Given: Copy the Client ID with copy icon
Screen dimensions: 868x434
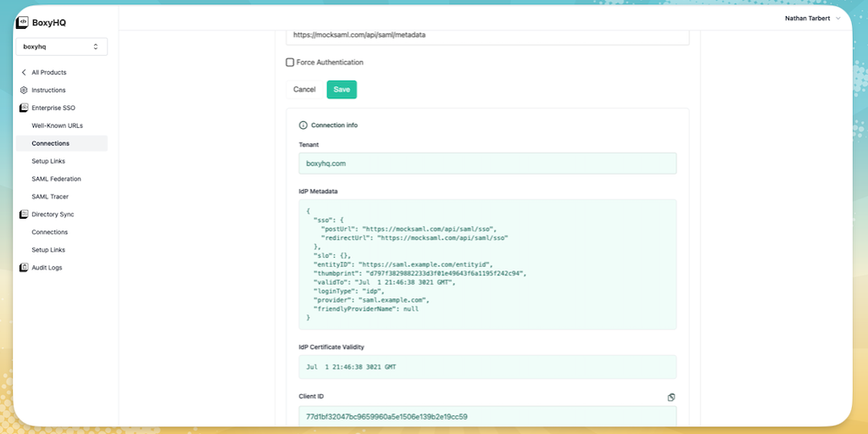Looking at the screenshot, I should click(671, 397).
